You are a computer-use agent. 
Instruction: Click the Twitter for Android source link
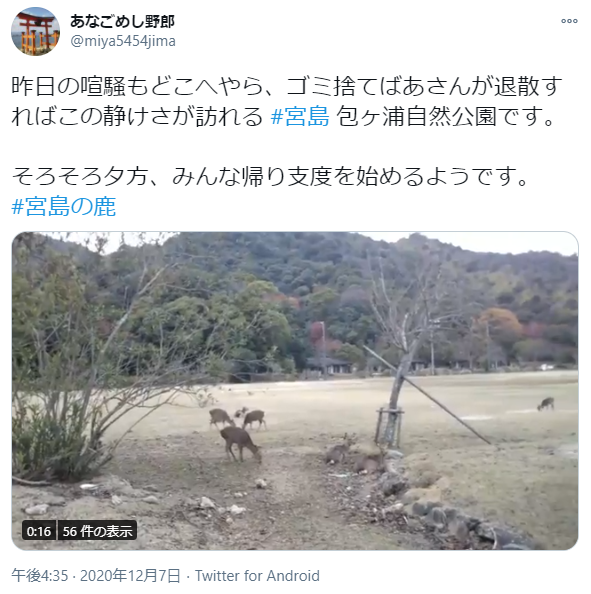click(257, 575)
